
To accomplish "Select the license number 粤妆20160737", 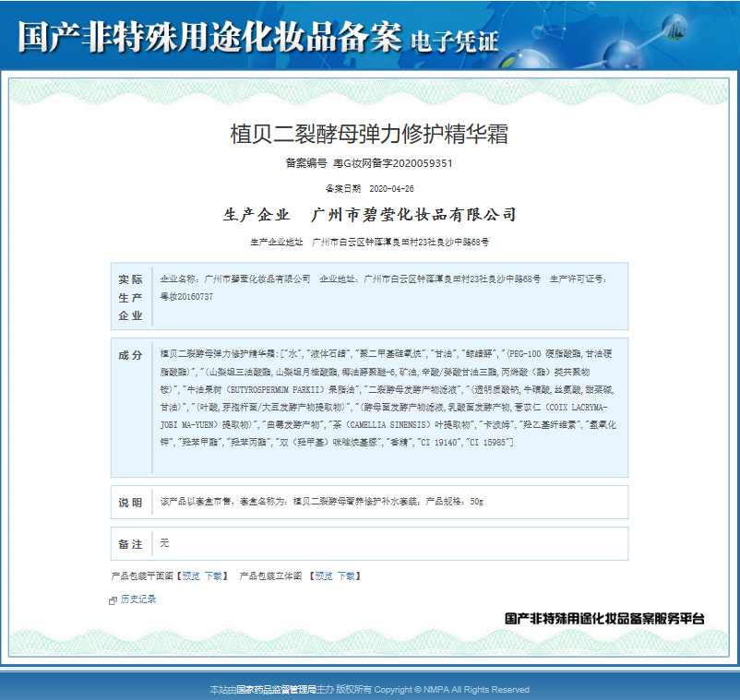I will [186, 297].
